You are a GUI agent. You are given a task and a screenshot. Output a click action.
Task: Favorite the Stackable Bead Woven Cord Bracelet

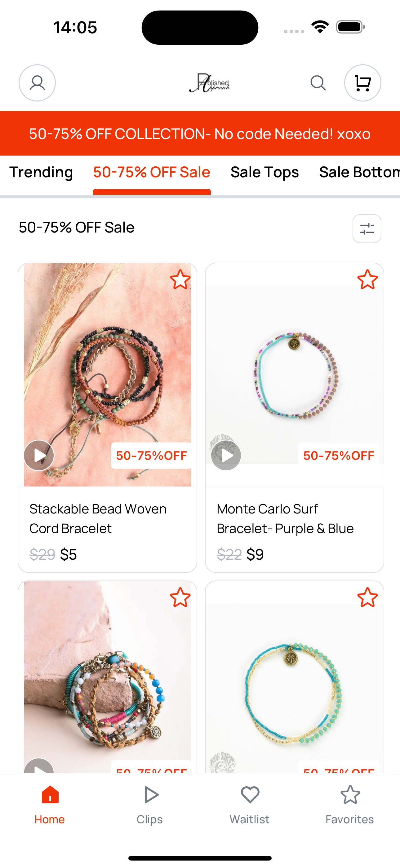pos(180,280)
